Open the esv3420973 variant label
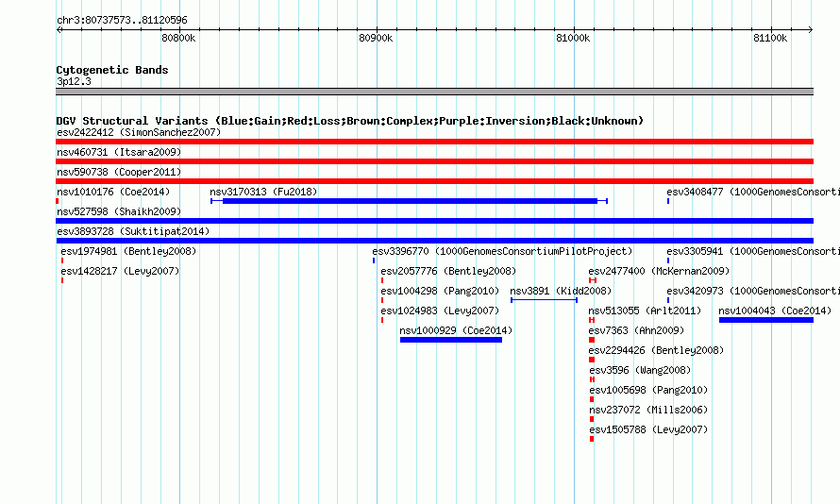Viewport: 840px width, 504px height. 752,291
